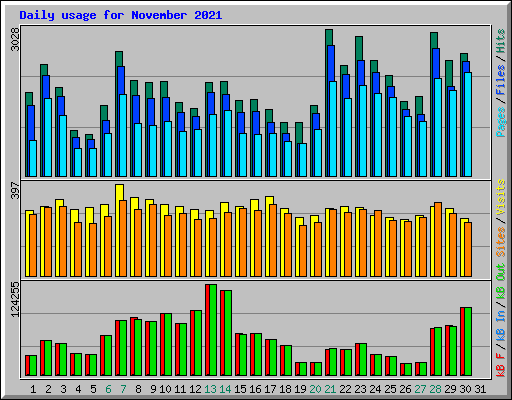
Task: Click the orange Sites bar for day 28
Action: pos(438,239)
